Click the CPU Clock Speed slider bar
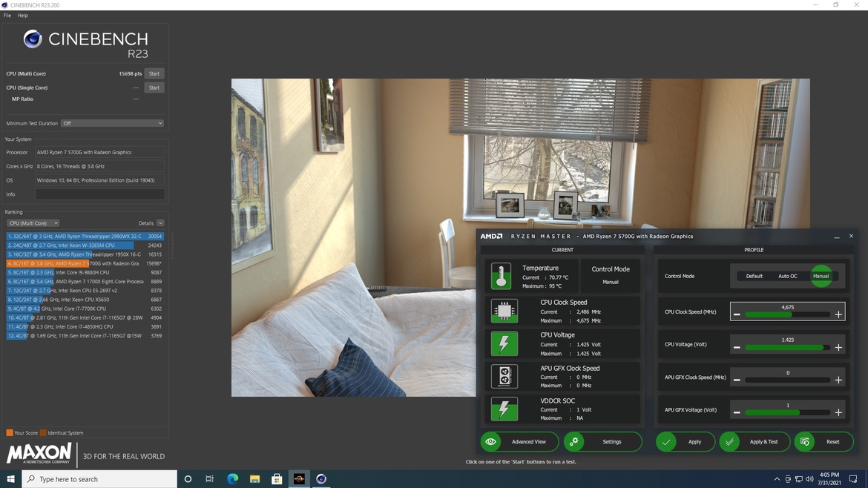The height and width of the screenshot is (488, 868). 787,314
